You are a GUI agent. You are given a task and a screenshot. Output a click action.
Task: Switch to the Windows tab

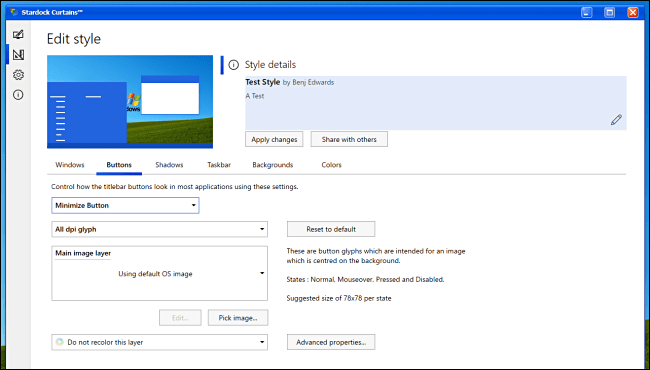(70, 165)
